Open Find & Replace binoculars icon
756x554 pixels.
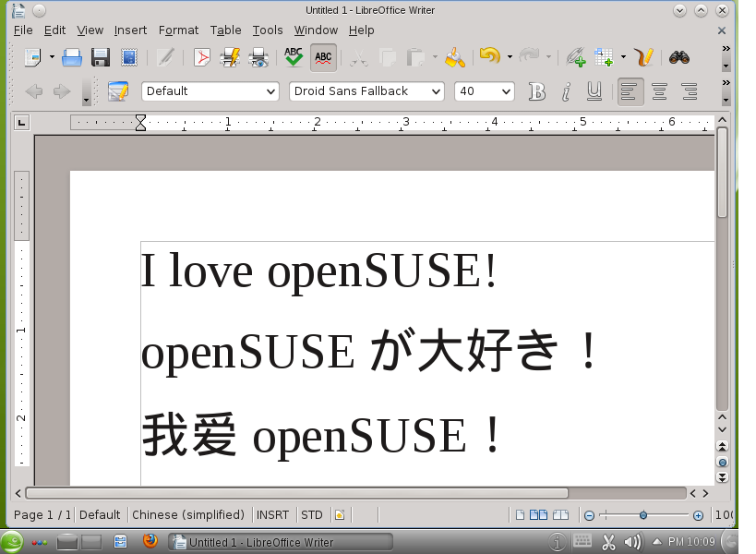[x=679, y=57]
